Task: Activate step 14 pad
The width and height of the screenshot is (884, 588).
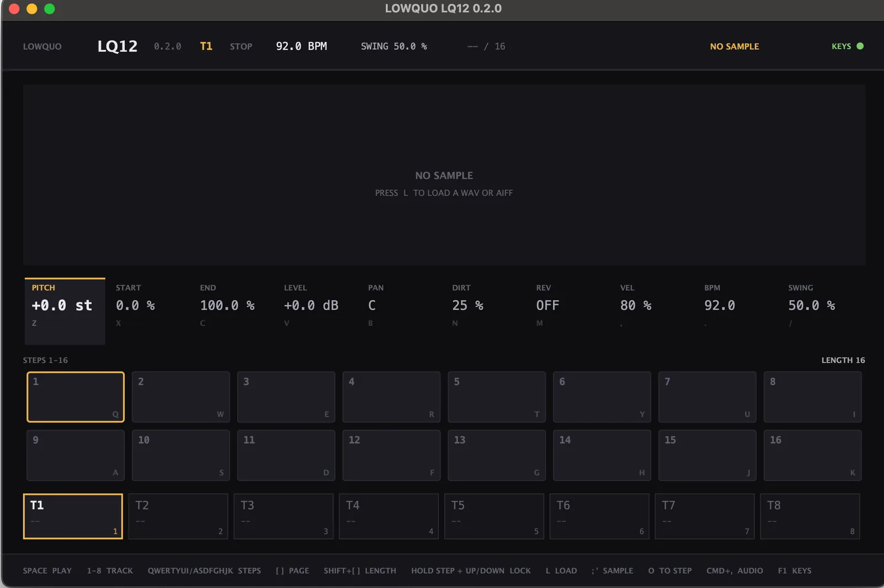Action: click(602, 455)
